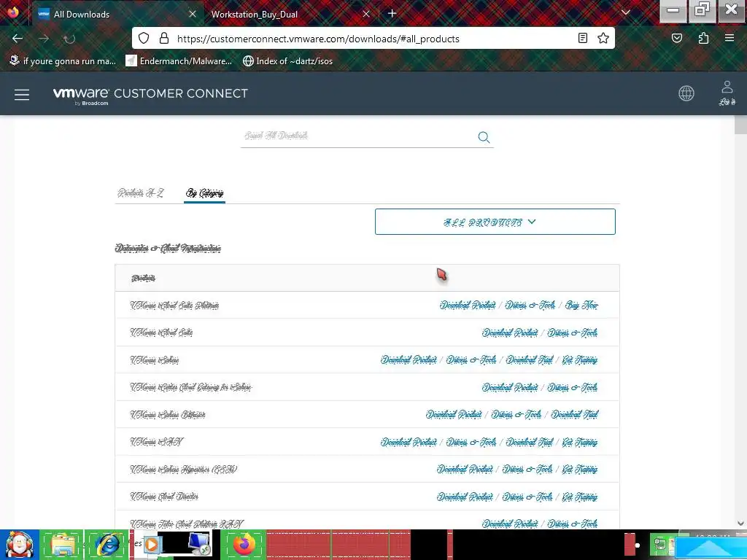Viewport: 747px width, 560px height.
Task: Click the VMware Customer Connect logo
Action: [x=150, y=96]
